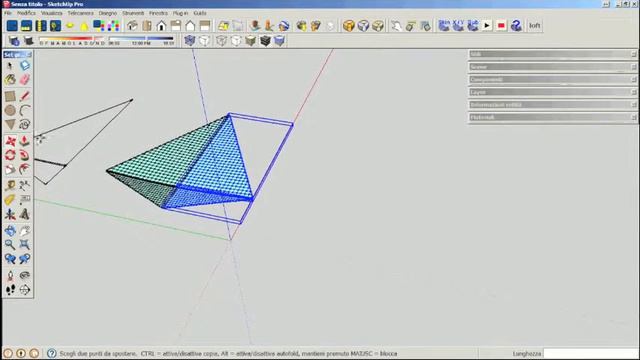Choose the Dimension tool
This screenshot has width=640, height=360.
pos(24,186)
